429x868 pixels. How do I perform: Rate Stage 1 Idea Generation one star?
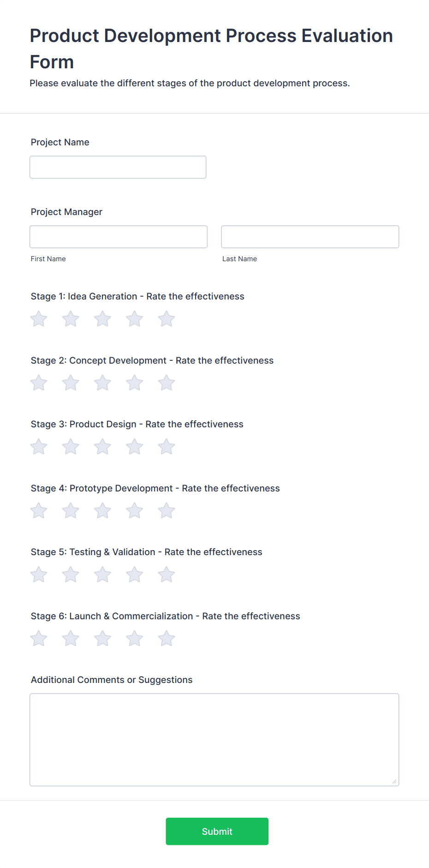point(39,319)
